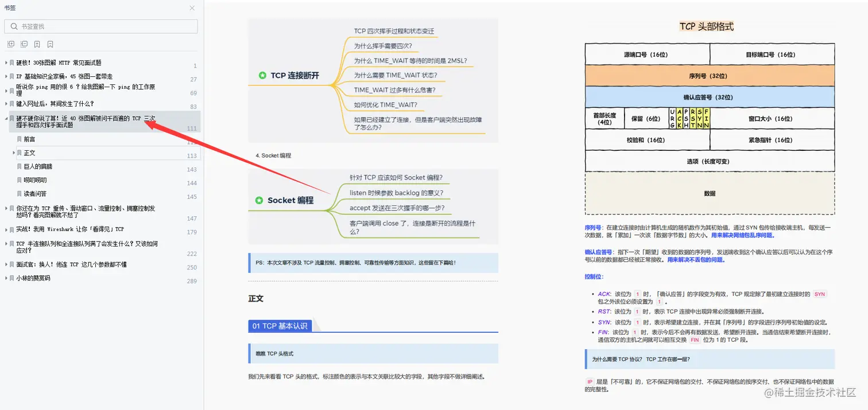868x410 pixels.
Task: Click the bookmark icon beside "巨人的肩膀"
Action: [x=19, y=166]
